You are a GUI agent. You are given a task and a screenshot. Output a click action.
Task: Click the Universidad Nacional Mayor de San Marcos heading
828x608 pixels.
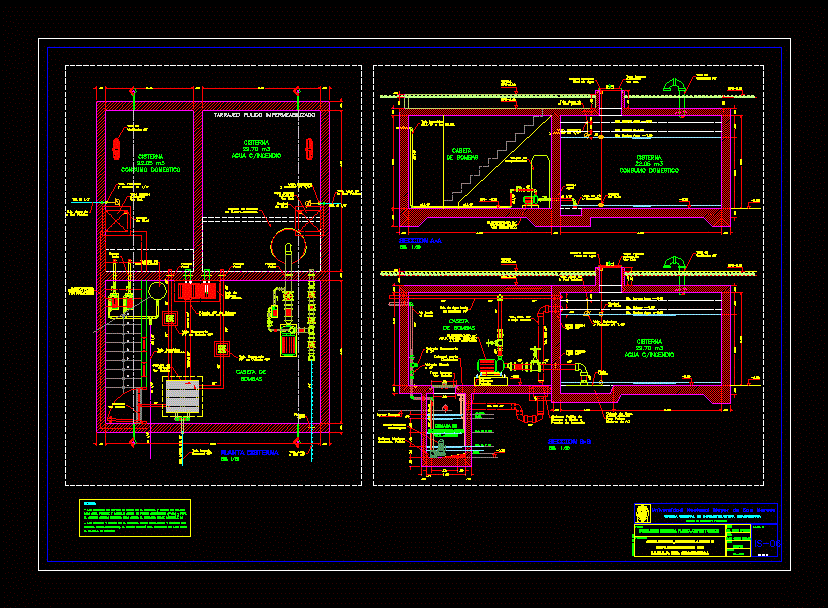(714, 510)
